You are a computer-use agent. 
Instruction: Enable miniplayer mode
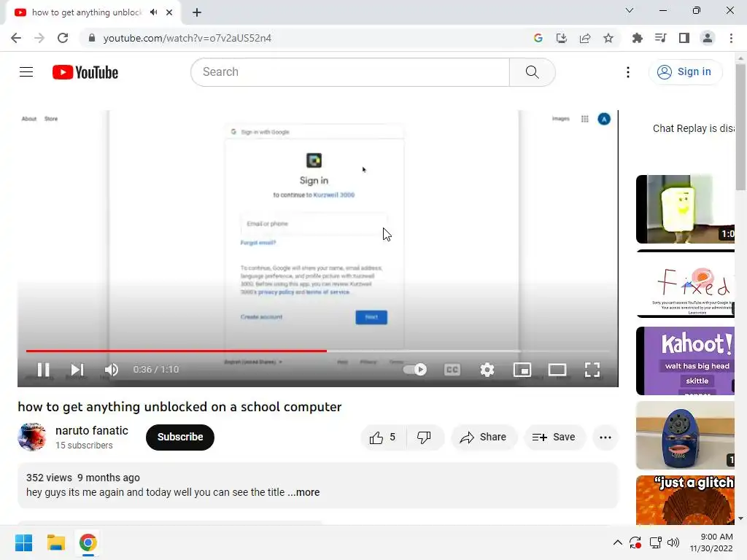522,370
